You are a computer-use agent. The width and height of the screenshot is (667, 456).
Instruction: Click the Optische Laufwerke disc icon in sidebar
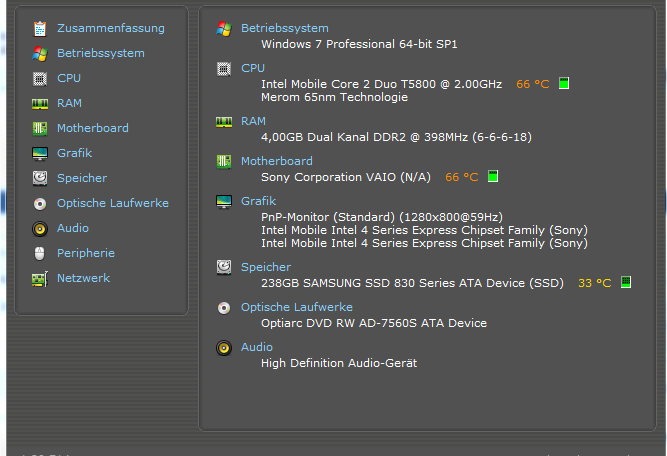tap(40, 204)
